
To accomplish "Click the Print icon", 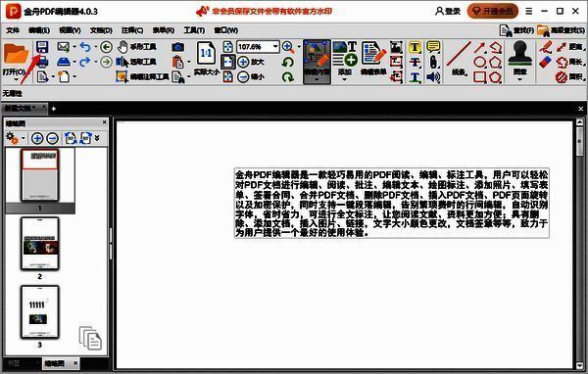I will [42, 62].
